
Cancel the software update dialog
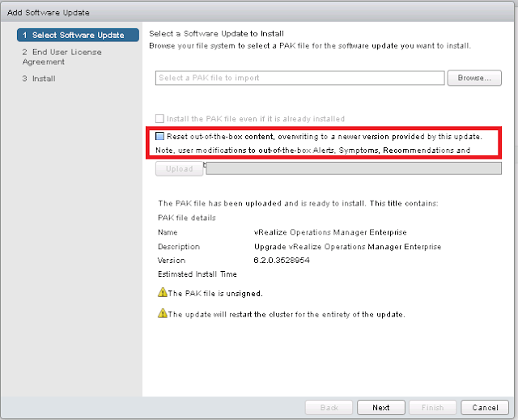pyautogui.click(x=485, y=407)
